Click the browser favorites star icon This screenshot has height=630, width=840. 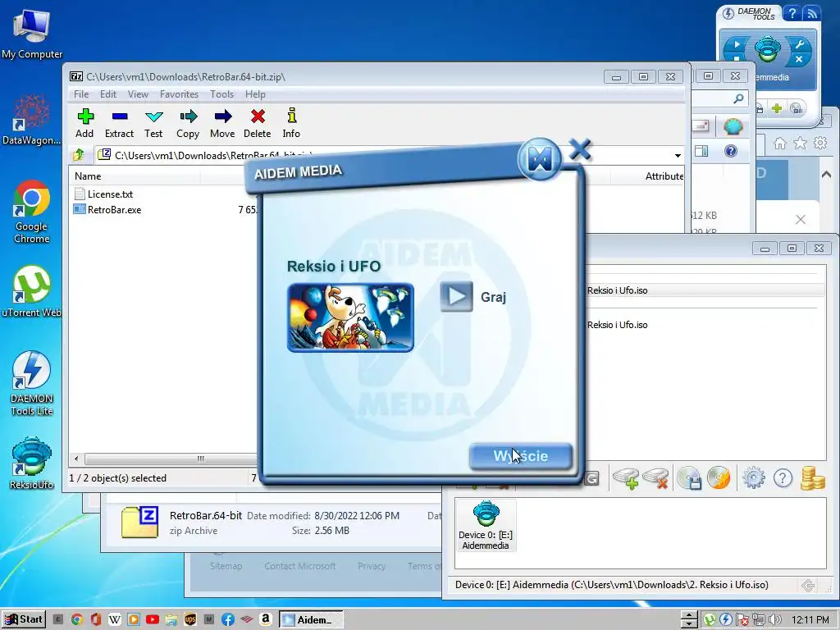[x=800, y=143]
